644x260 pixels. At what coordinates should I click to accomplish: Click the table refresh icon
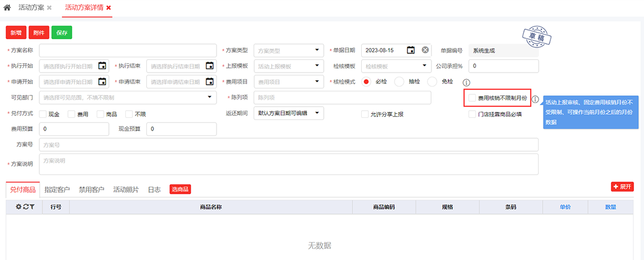point(25,207)
